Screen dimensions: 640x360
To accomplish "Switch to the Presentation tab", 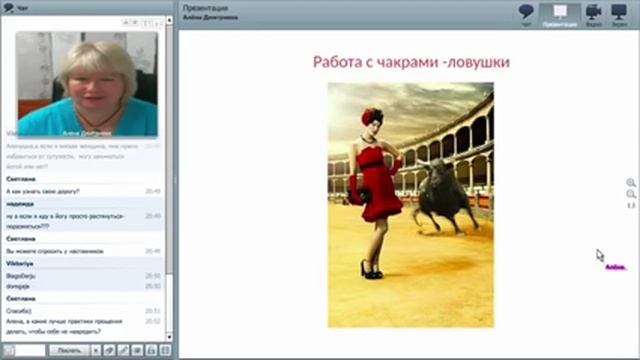I will point(560,15).
